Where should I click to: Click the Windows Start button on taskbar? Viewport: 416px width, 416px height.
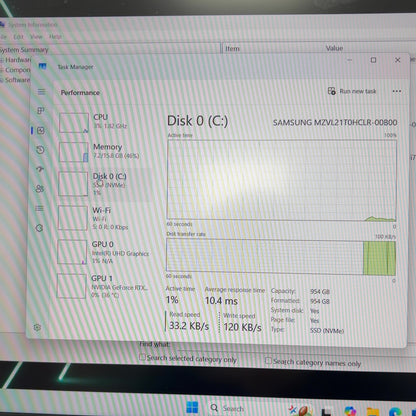pyautogui.click(x=192, y=407)
